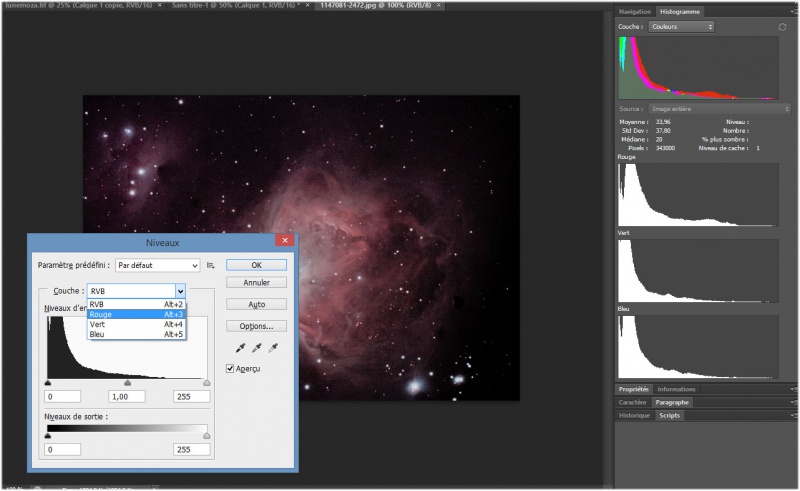Viewport: 800px width, 491px height.
Task: Open preset options menu icon beside Par défaut
Action: 210,265
